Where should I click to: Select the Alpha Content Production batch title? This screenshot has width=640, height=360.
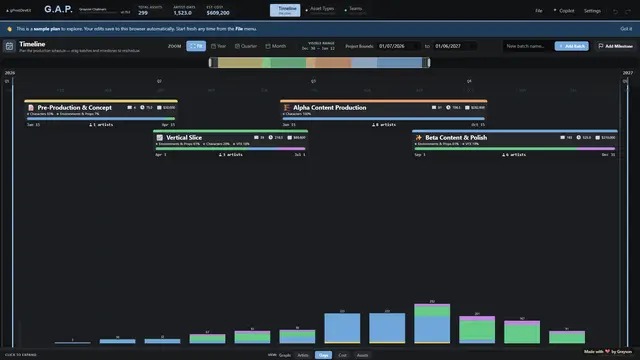330,108
